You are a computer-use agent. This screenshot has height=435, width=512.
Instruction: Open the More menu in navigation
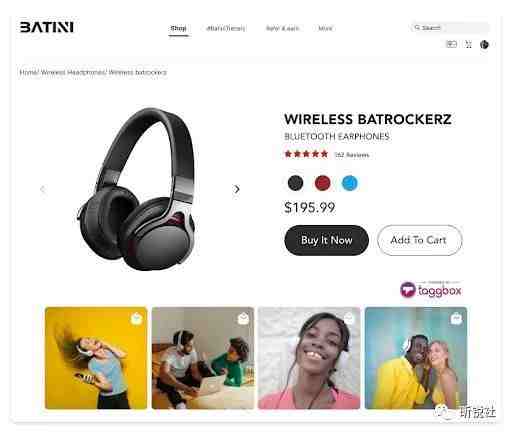325,28
